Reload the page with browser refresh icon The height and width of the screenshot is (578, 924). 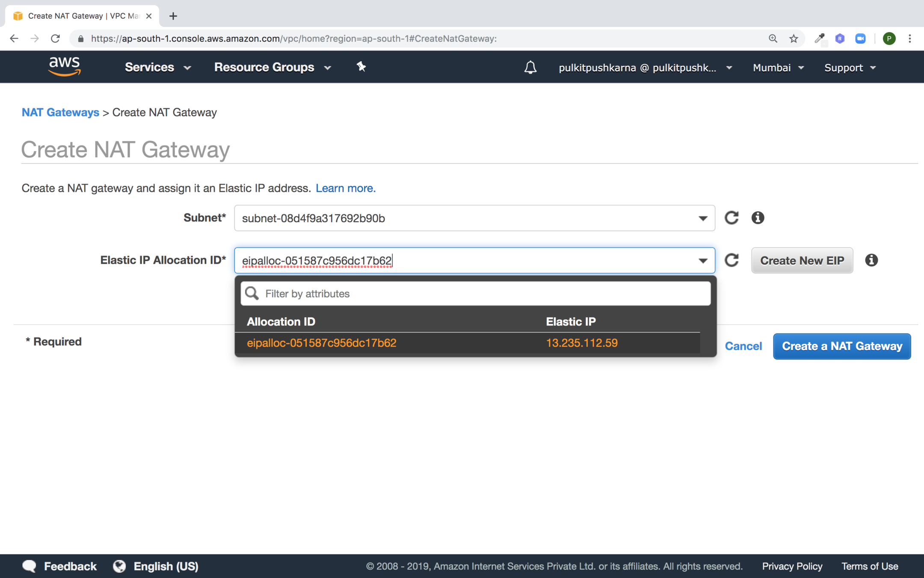click(55, 39)
